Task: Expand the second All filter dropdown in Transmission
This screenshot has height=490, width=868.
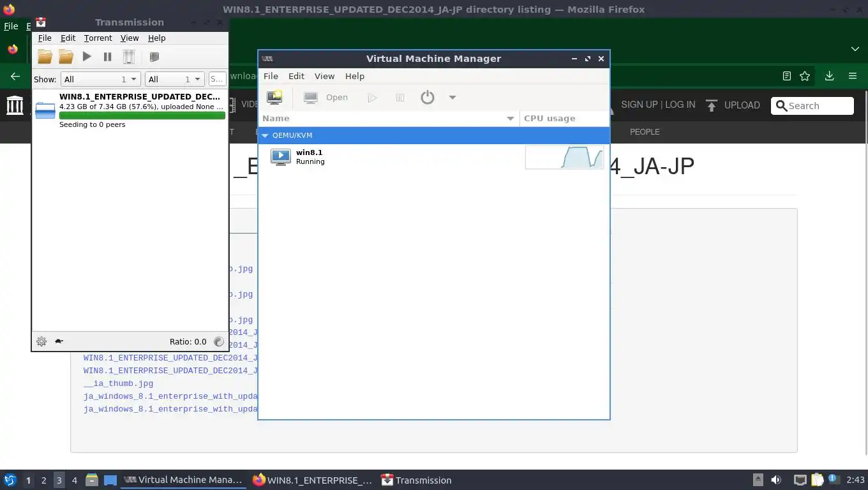Action: point(174,79)
